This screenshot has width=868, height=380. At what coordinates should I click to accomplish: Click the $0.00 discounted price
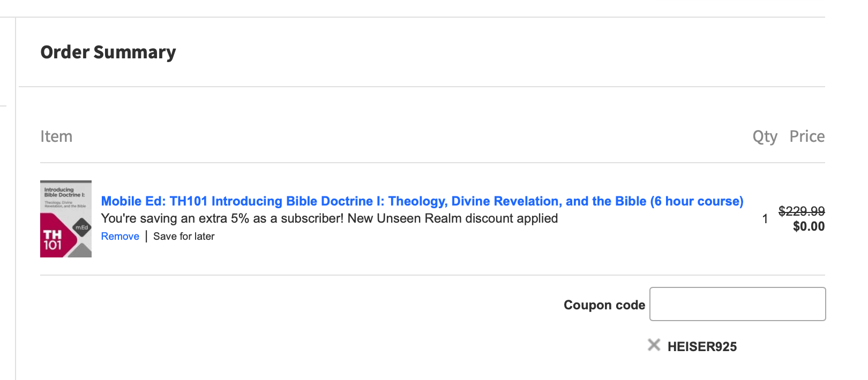pyautogui.click(x=809, y=226)
